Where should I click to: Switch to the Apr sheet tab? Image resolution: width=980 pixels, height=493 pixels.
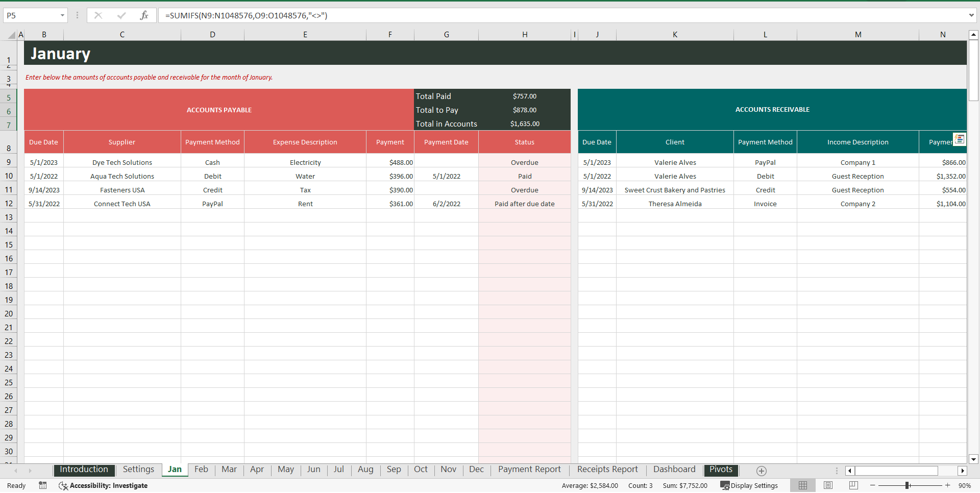click(257, 470)
